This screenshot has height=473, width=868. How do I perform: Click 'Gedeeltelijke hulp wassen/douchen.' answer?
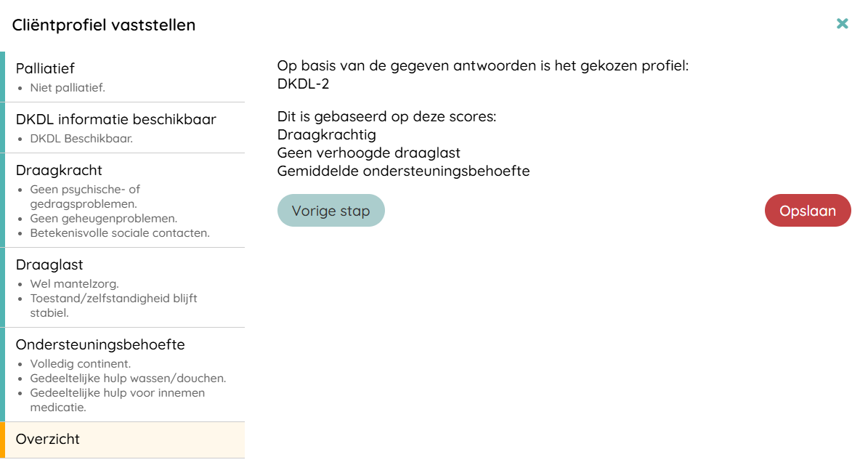coord(128,379)
